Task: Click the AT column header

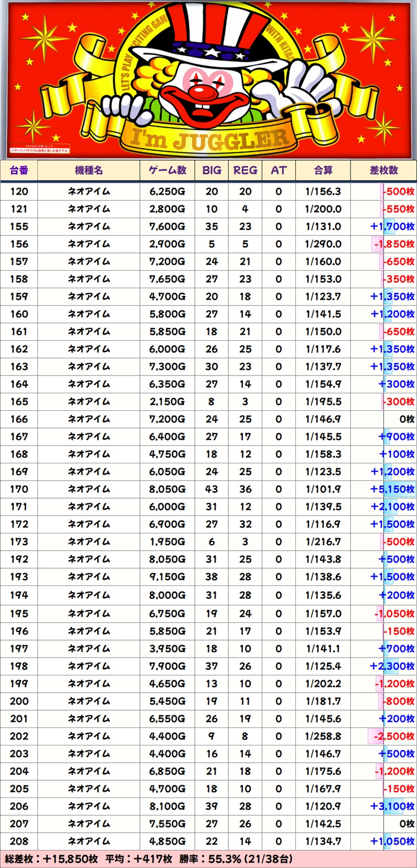Action: pyautogui.click(x=279, y=171)
